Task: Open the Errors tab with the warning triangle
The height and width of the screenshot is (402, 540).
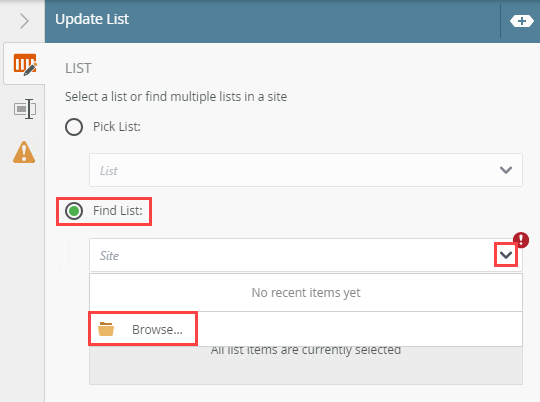Action: click(x=24, y=152)
